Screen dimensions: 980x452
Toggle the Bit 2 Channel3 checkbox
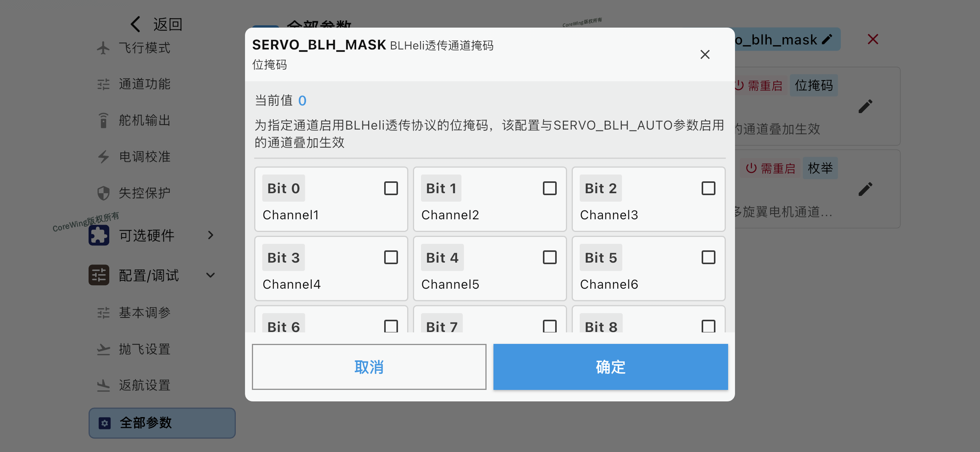(x=708, y=188)
